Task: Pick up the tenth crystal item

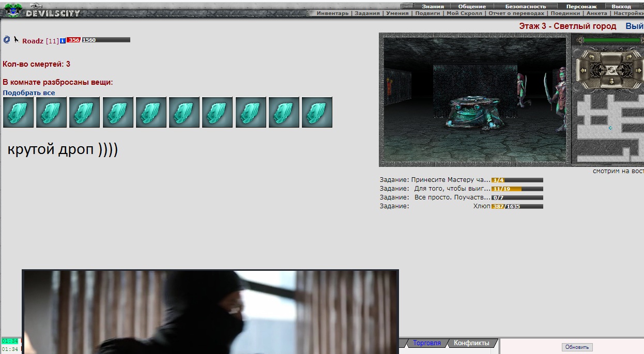Action: click(317, 112)
